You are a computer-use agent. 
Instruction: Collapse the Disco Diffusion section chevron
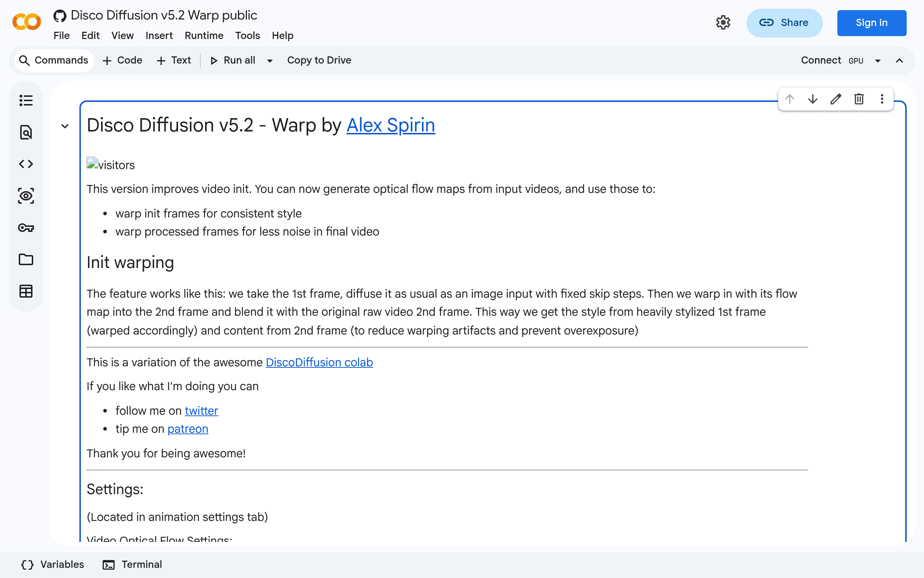coord(65,126)
